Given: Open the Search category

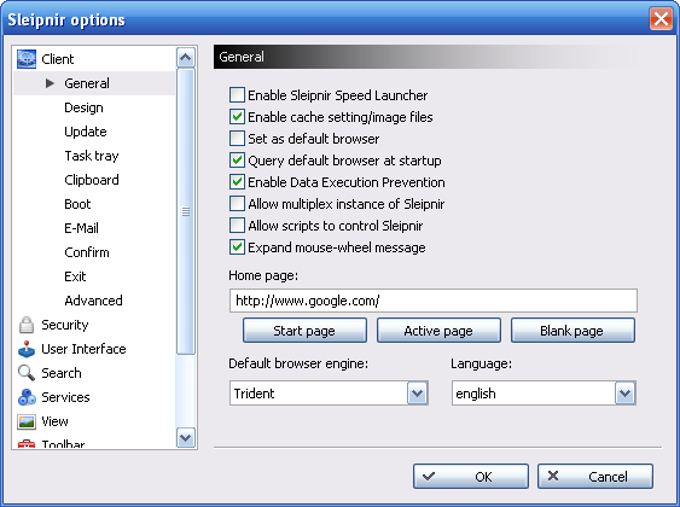Looking at the screenshot, I should click(61, 373).
